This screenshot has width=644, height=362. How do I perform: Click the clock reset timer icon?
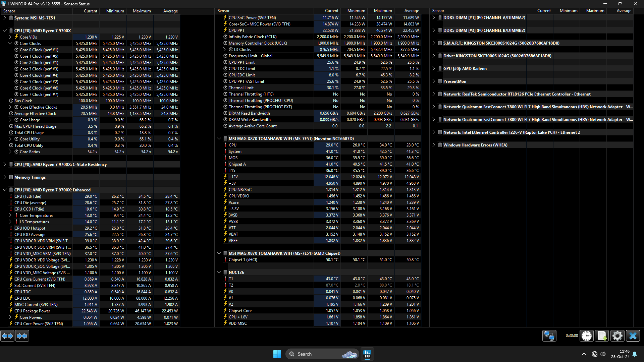(586, 336)
